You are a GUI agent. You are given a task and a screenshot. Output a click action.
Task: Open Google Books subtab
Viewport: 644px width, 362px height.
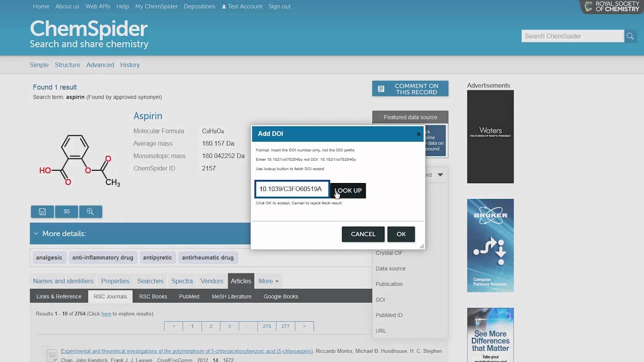pos(281,297)
